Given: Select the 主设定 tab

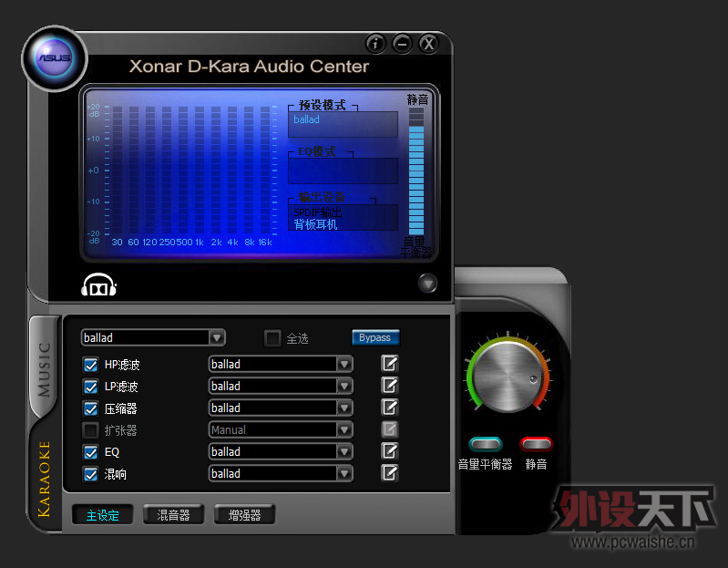Looking at the screenshot, I should click(103, 514).
